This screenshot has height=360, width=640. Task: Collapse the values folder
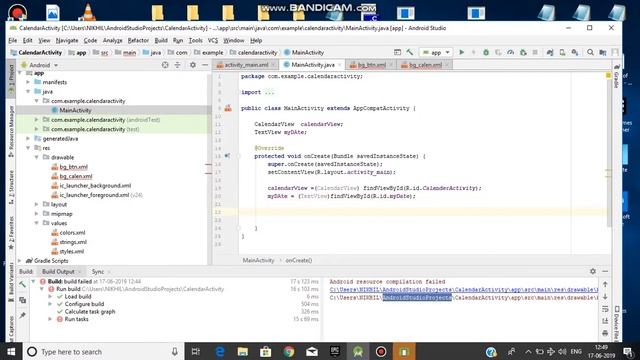pyautogui.click(x=36, y=223)
